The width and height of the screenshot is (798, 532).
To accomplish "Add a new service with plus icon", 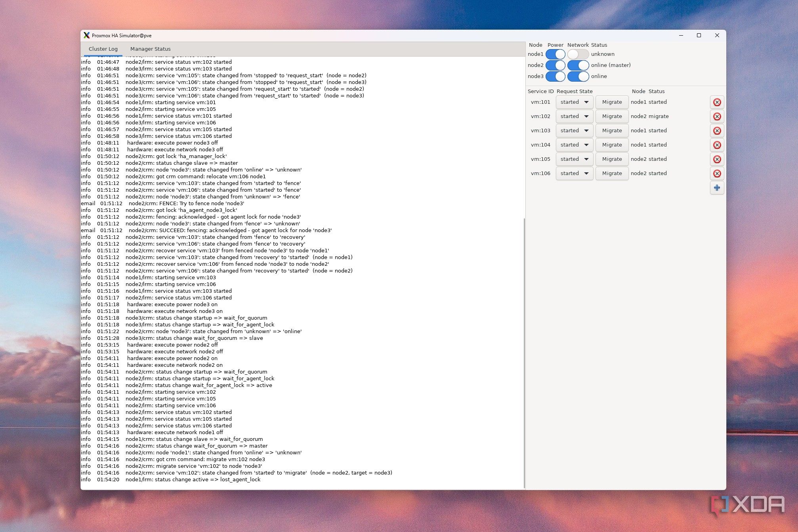I will tap(717, 188).
